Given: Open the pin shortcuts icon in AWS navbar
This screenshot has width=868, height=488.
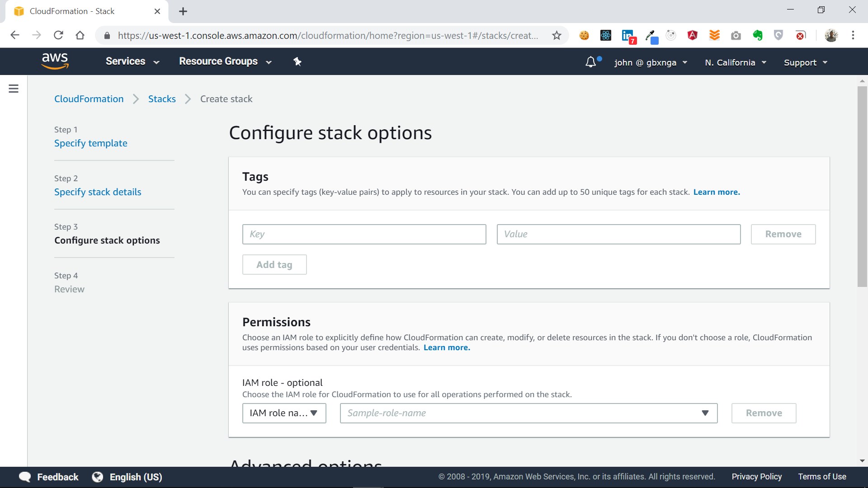Looking at the screenshot, I should coord(297,62).
